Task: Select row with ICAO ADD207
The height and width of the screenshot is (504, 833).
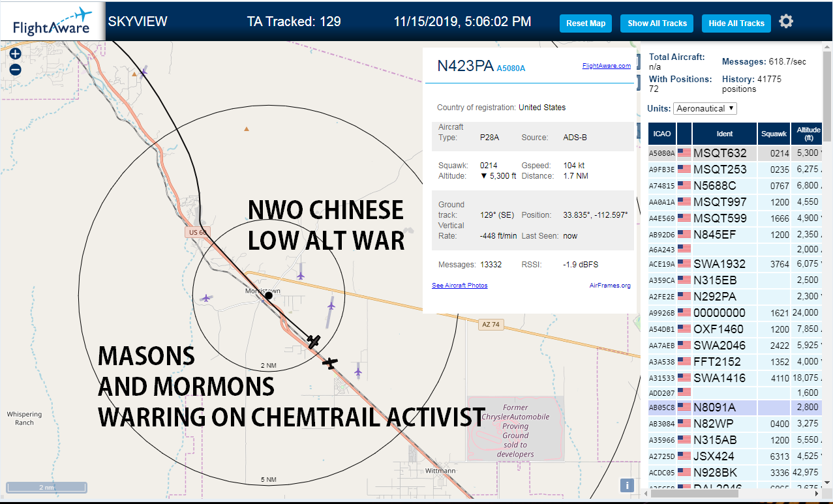Action: [x=736, y=393]
